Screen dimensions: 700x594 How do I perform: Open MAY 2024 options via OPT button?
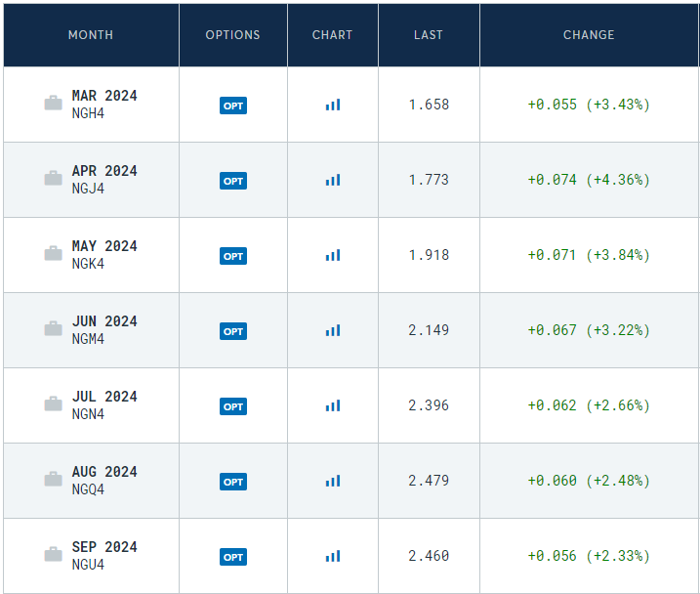pyautogui.click(x=233, y=256)
